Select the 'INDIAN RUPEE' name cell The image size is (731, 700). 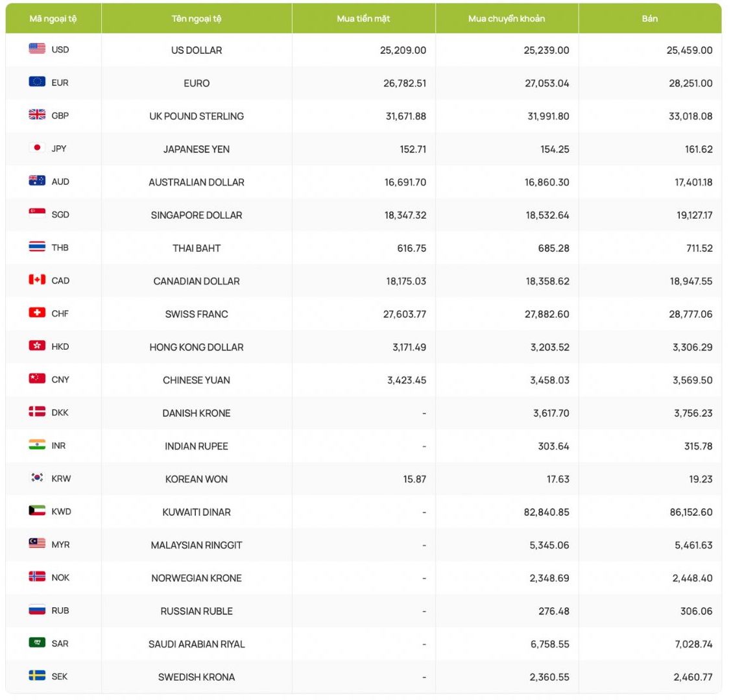tap(197, 447)
